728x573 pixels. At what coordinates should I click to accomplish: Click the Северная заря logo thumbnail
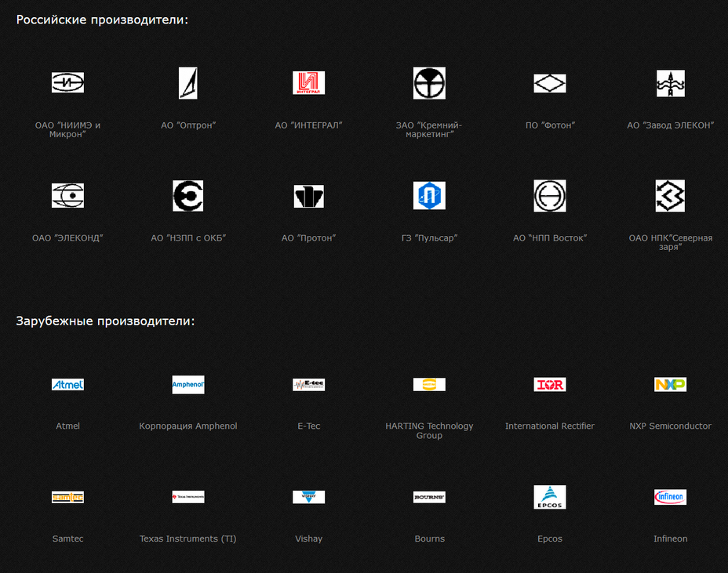670,196
